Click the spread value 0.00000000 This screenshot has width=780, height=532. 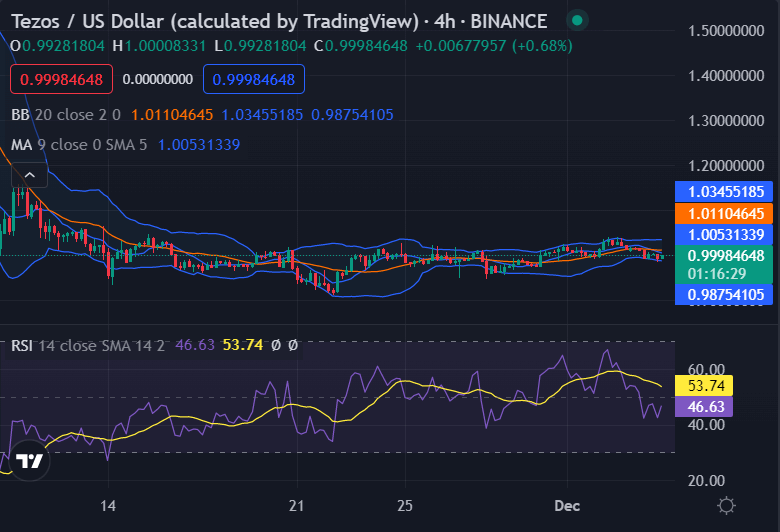tap(158, 79)
